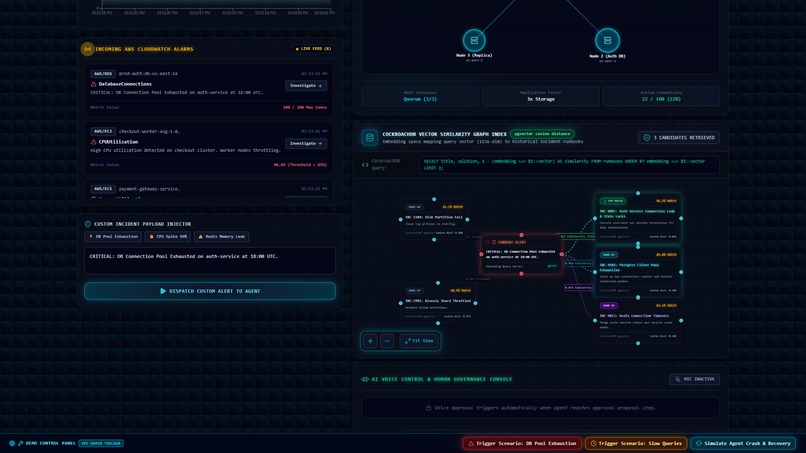
Task: Click the Current Alert node status icon
Action: [x=494, y=242]
